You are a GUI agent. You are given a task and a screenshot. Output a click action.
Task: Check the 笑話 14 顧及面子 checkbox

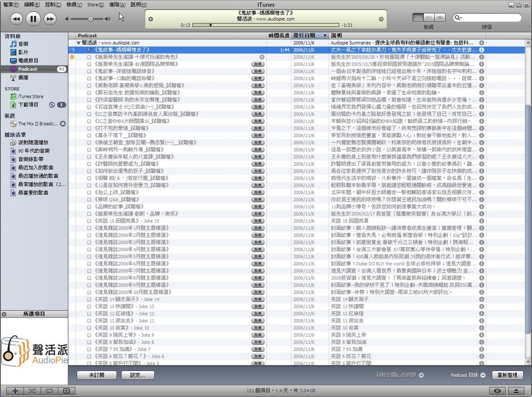89,299
